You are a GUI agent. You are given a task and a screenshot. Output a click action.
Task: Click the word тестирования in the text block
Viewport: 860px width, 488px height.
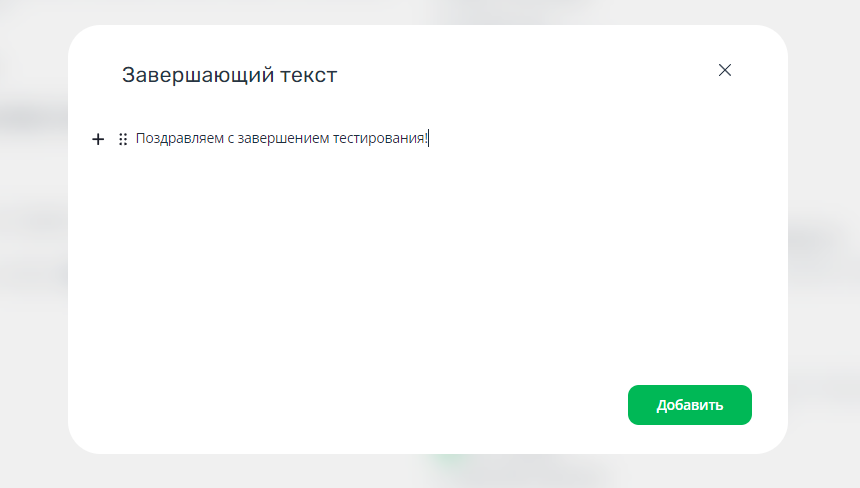[378, 138]
